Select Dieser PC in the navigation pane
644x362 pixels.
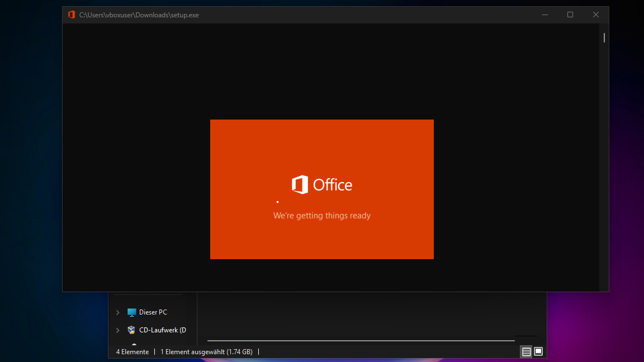click(153, 312)
